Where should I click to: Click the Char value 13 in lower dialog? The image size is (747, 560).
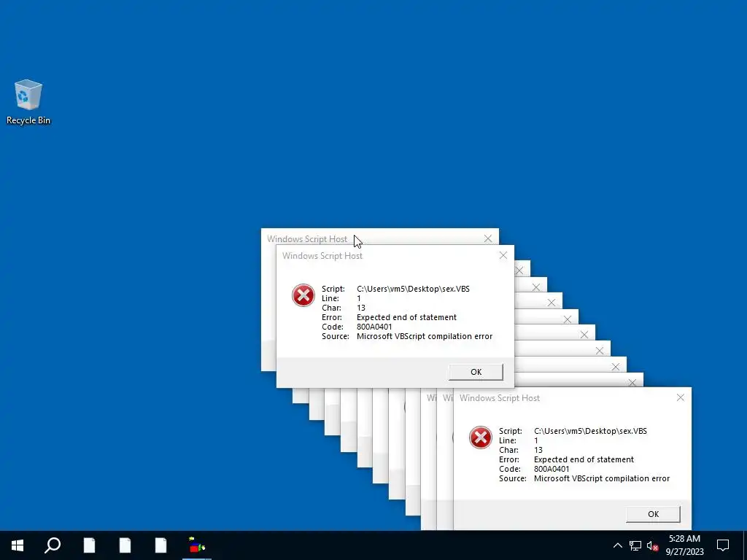538,449
